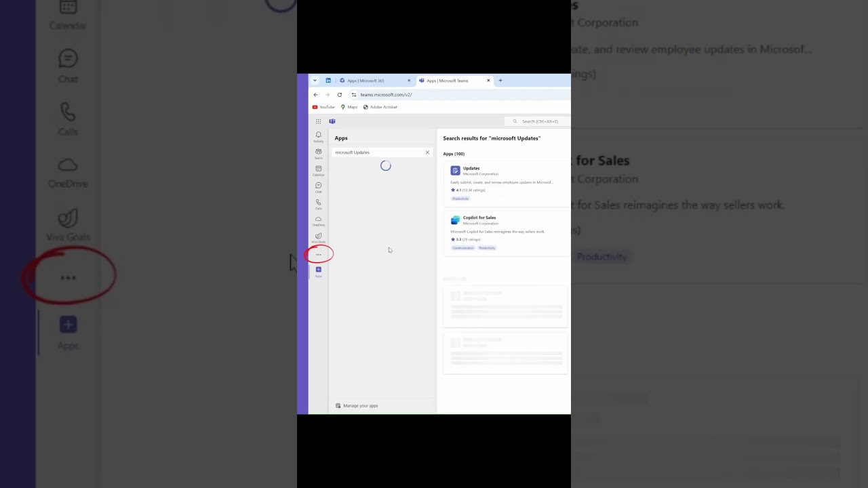Click the site information icon in address bar

tap(354, 95)
